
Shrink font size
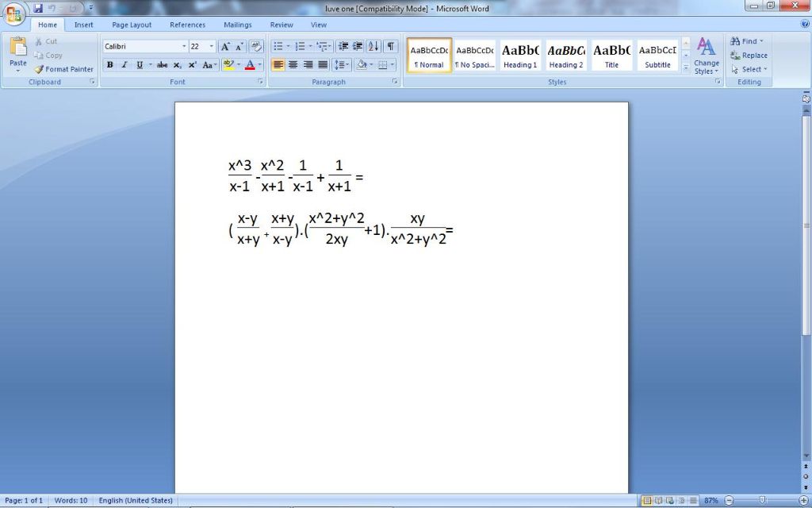(239, 47)
